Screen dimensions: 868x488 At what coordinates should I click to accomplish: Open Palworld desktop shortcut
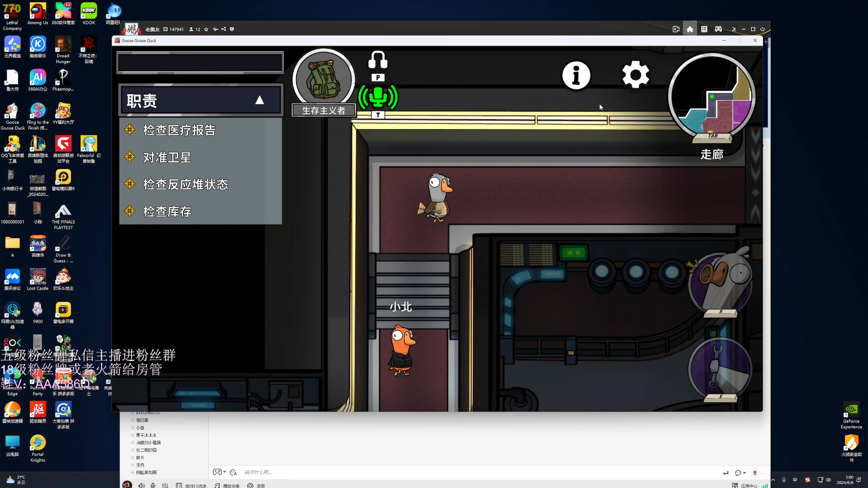click(89, 149)
